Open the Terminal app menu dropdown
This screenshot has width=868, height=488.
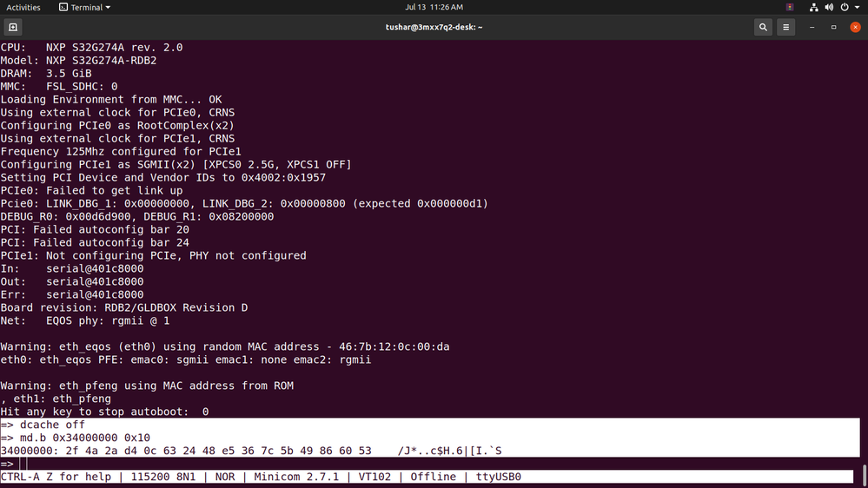[84, 7]
